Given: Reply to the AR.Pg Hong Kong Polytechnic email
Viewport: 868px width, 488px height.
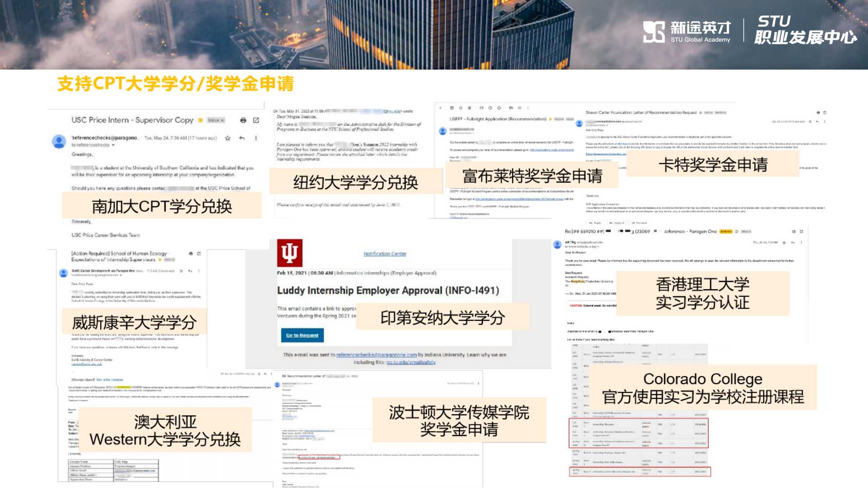Looking at the screenshot, I should pyautogui.click(x=793, y=243).
